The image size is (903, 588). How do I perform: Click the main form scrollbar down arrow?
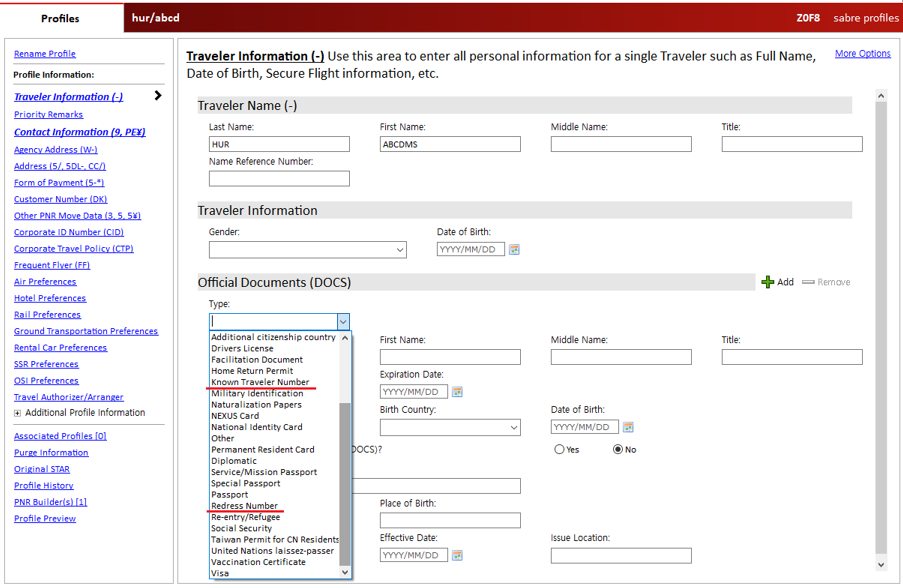coord(881,565)
